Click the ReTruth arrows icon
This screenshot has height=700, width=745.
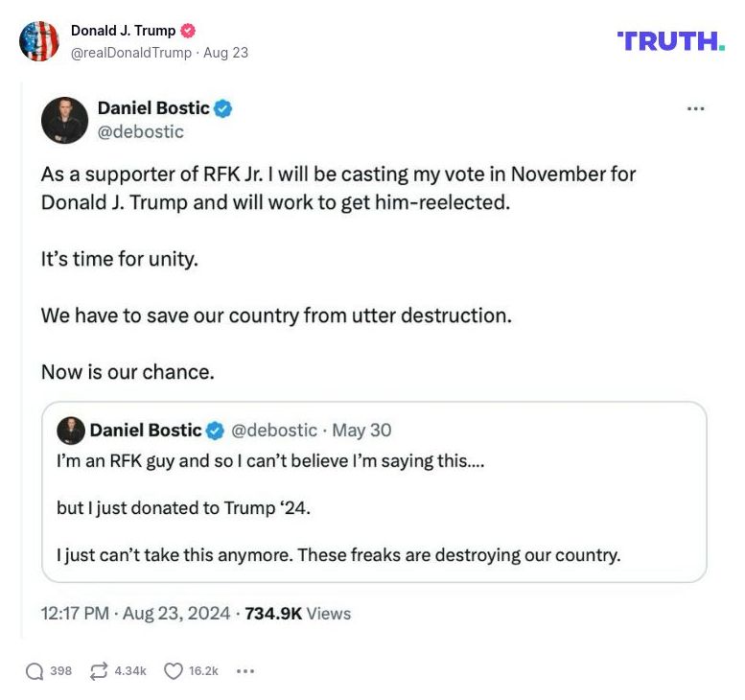click(98, 671)
